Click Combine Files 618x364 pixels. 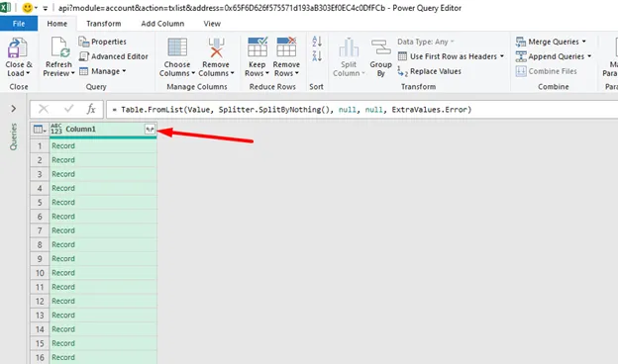pos(547,71)
